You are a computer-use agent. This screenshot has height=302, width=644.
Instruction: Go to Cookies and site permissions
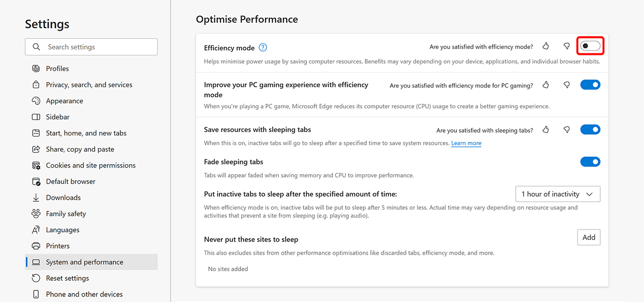[91, 165]
